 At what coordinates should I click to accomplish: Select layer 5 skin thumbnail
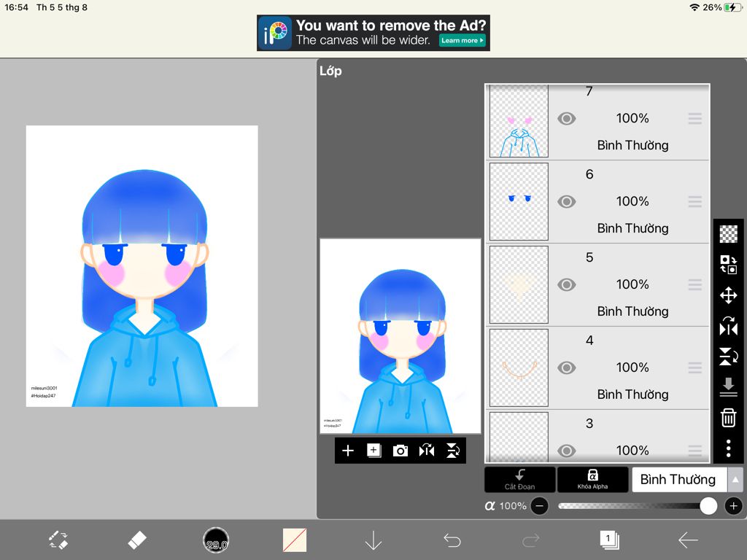pos(519,285)
